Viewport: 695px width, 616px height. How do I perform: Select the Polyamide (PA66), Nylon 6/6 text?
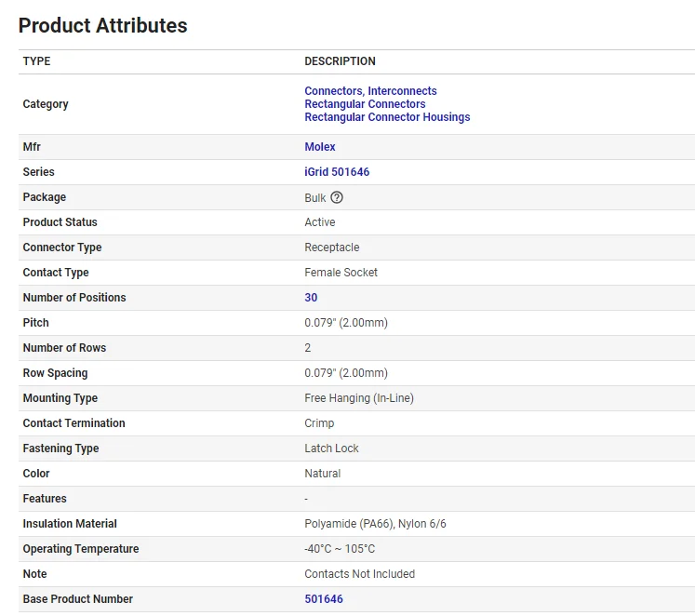(x=375, y=524)
